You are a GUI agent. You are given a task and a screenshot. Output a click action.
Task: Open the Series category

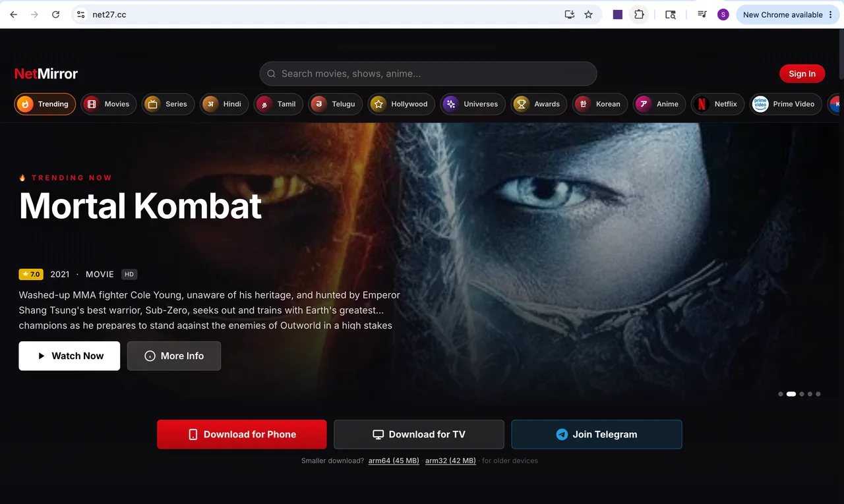pyautogui.click(x=168, y=104)
